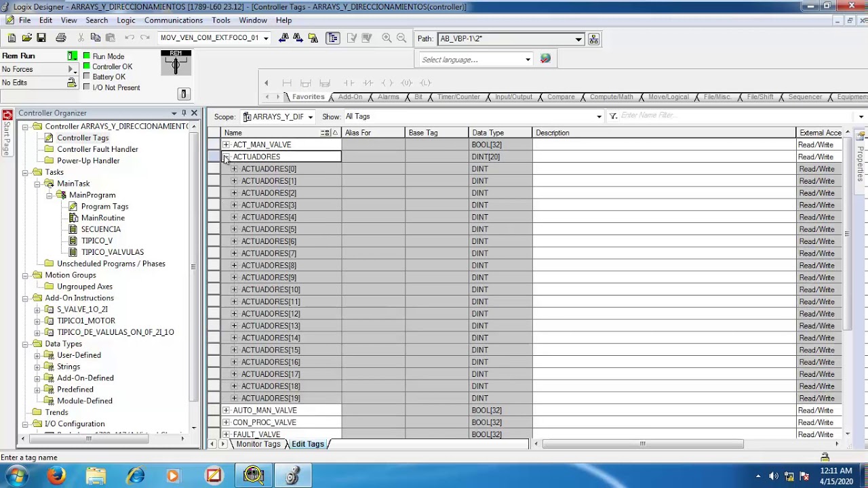Collapse the Data Types folder

26,344
